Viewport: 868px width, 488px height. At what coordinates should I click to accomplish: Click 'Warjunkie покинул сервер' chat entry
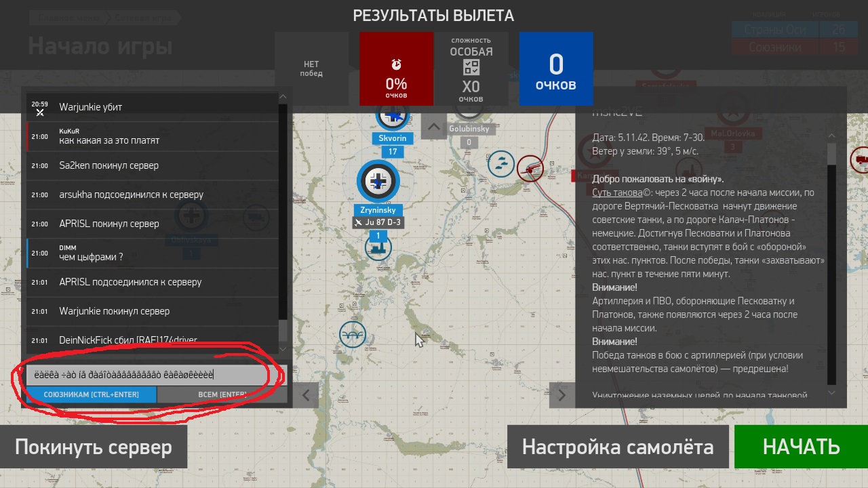coord(152,311)
